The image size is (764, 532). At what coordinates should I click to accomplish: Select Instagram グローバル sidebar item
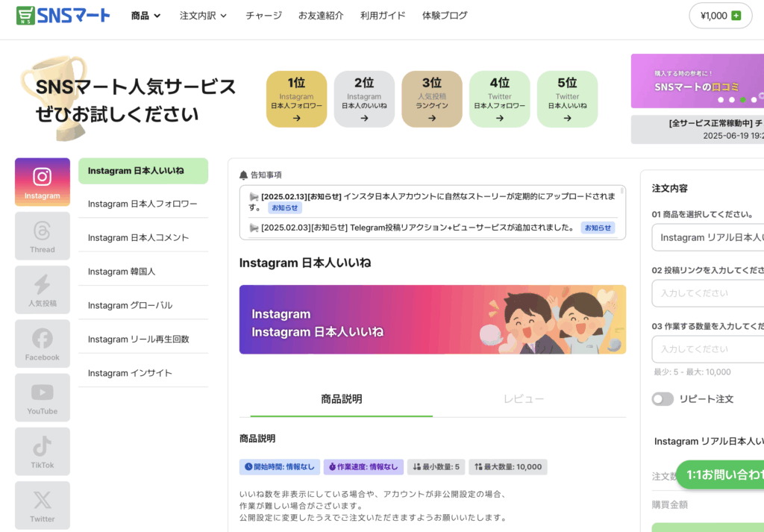(x=143, y=305)
